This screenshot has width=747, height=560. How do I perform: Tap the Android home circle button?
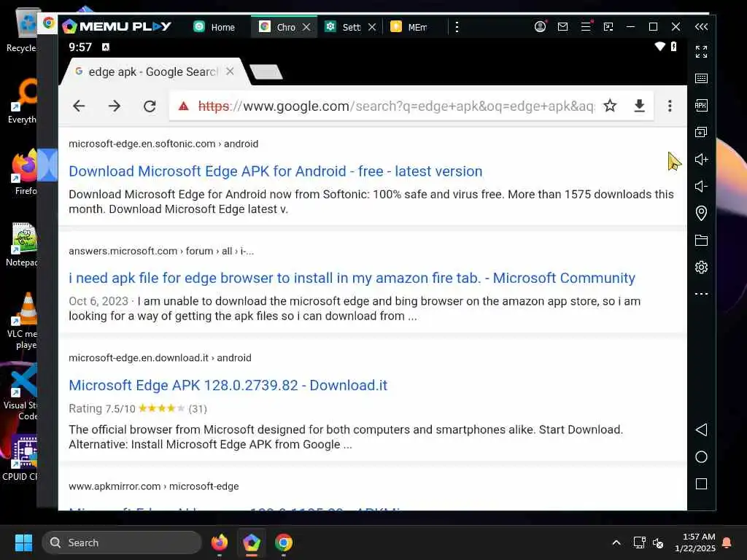coord(701,457)
